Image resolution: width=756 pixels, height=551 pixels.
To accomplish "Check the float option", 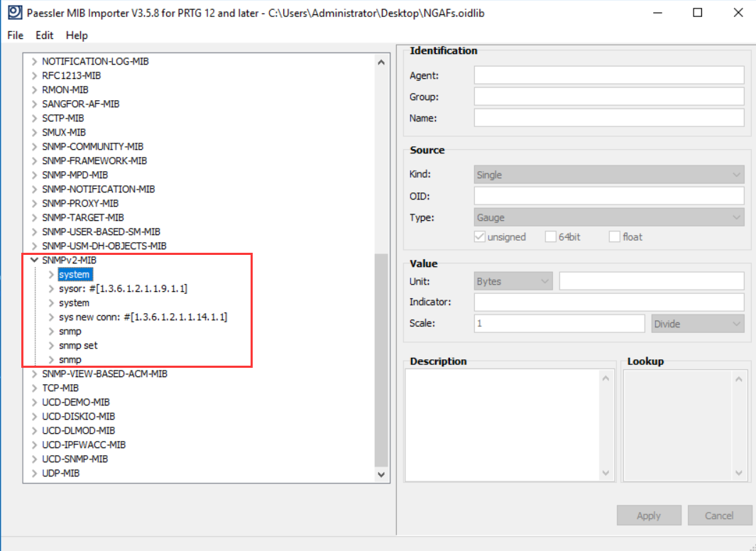I will [x=615, y=237].
